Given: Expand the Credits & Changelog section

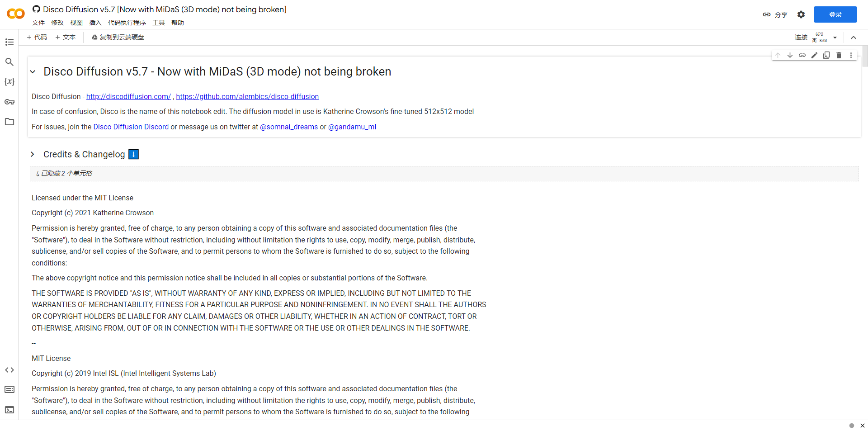Looking at the screenshot, I should (33, 154).
